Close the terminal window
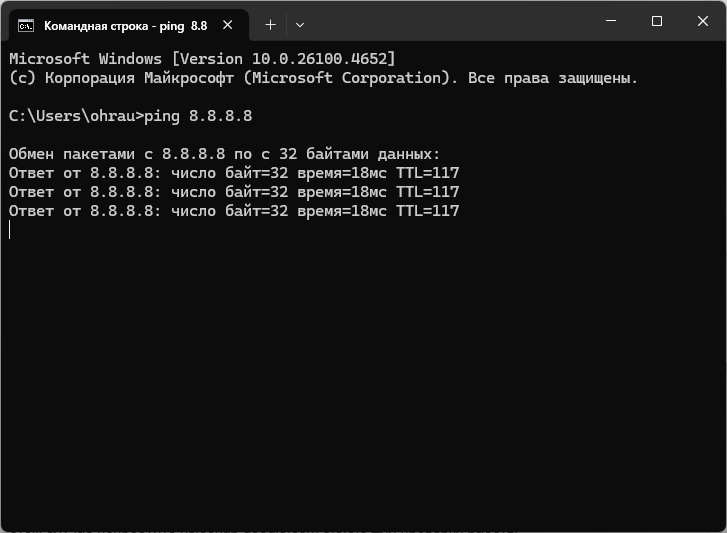Viewport: 727px width, 533px height. click(703, 21)
